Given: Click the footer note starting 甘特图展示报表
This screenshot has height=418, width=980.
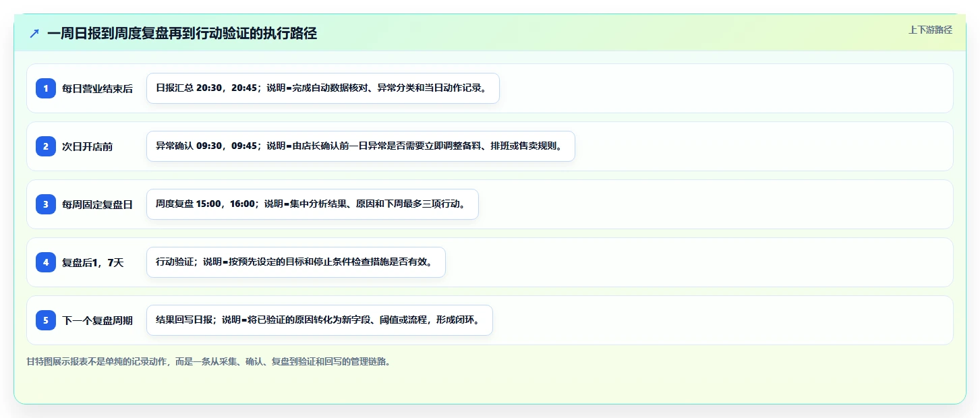Looking at the screenshot, I should (208, 361).
